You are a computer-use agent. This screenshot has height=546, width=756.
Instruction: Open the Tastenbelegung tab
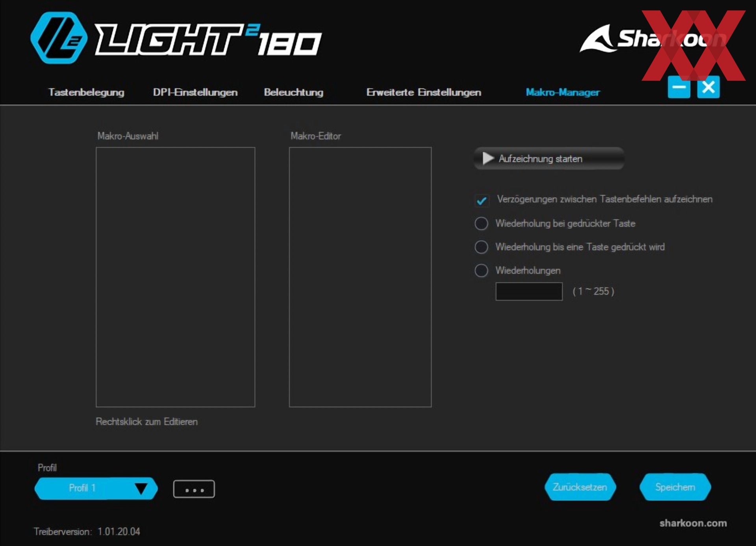[86, 92]
